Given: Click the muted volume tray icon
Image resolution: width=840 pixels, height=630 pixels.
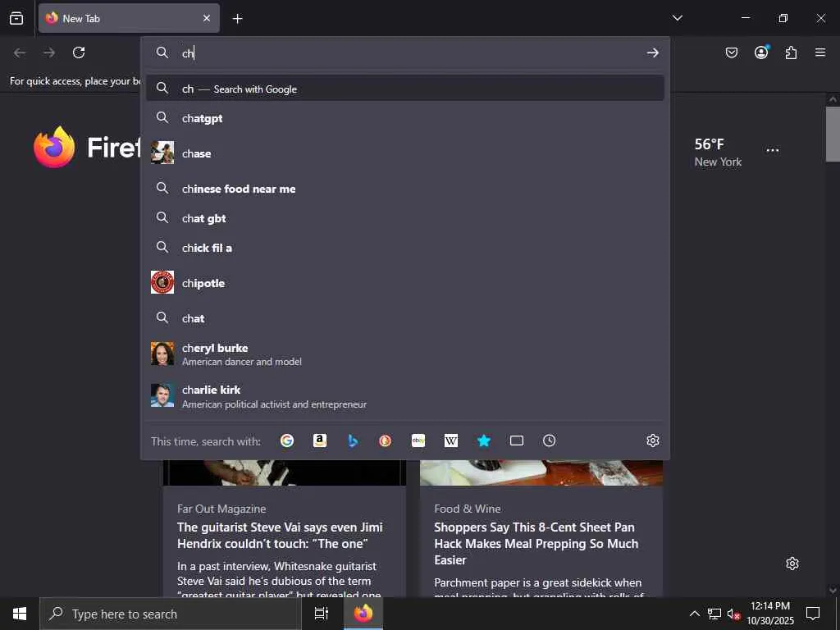Looking at the screenshot, I should pyautogui.click(x=733, y=614).
